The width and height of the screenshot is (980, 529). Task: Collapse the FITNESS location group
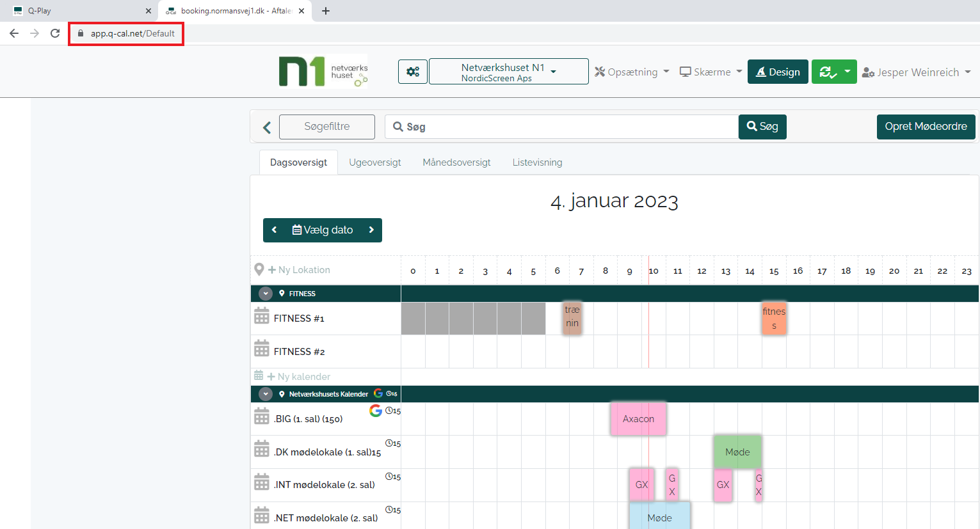pos(266,294)
